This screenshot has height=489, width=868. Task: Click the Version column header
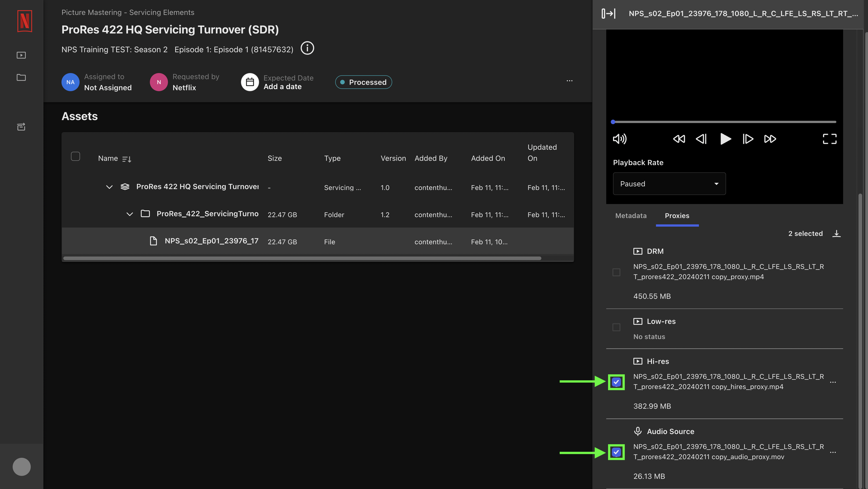point(393,158)
